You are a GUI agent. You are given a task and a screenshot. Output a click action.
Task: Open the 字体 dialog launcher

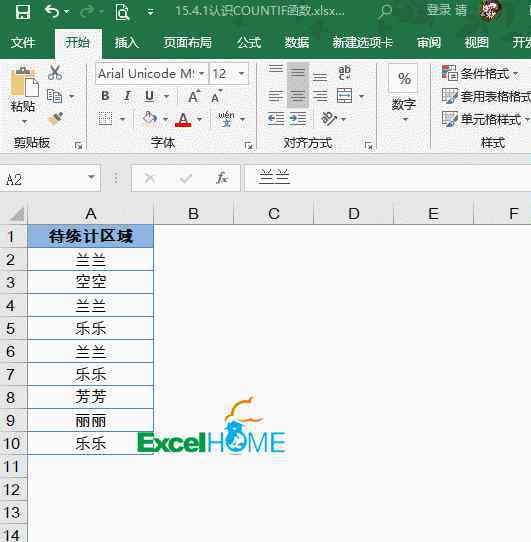[x=248, y=146]
